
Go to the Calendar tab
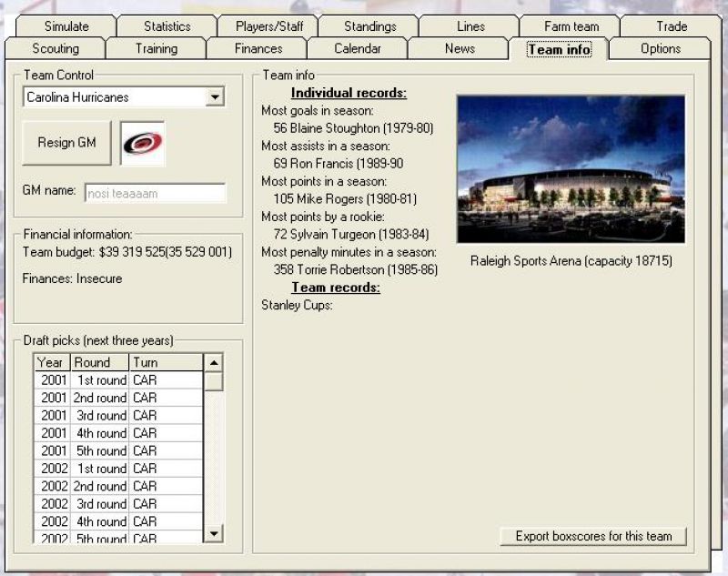[358, 49]
